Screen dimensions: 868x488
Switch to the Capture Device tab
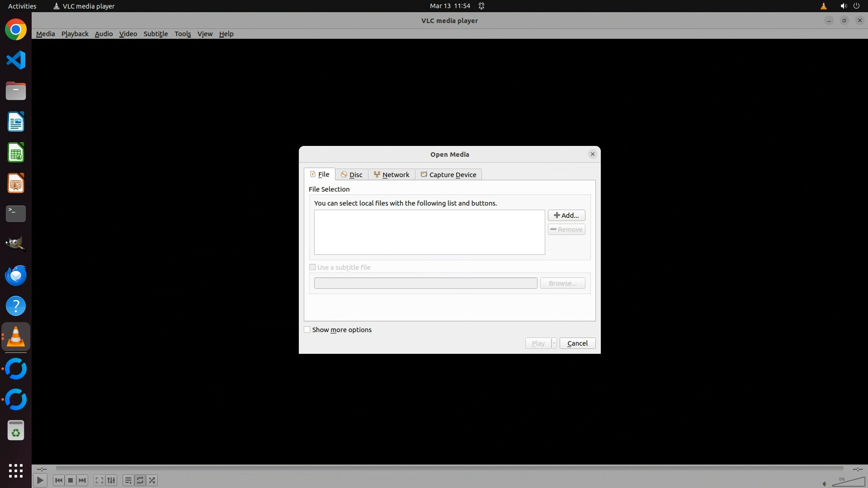(x=448, y=175)
